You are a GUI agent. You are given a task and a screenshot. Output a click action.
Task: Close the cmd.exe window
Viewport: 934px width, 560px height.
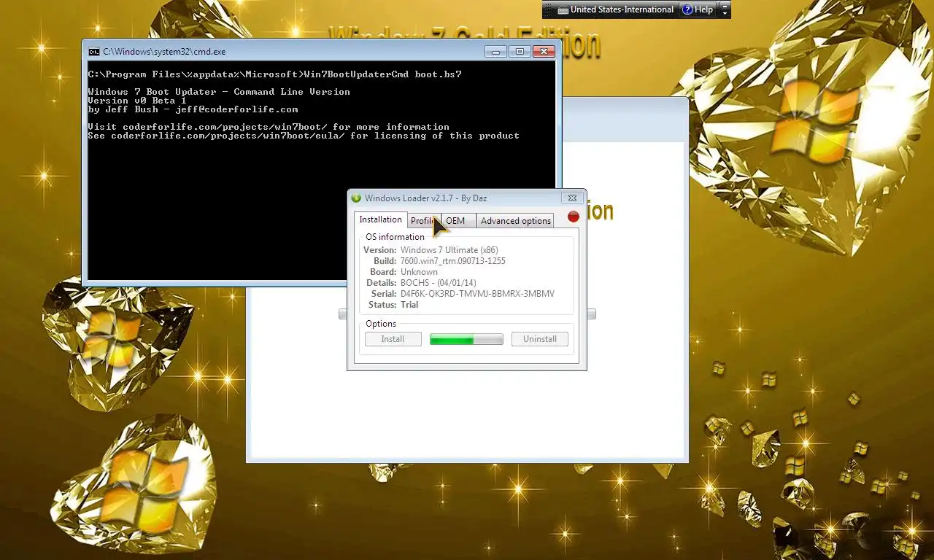(544, 52)
